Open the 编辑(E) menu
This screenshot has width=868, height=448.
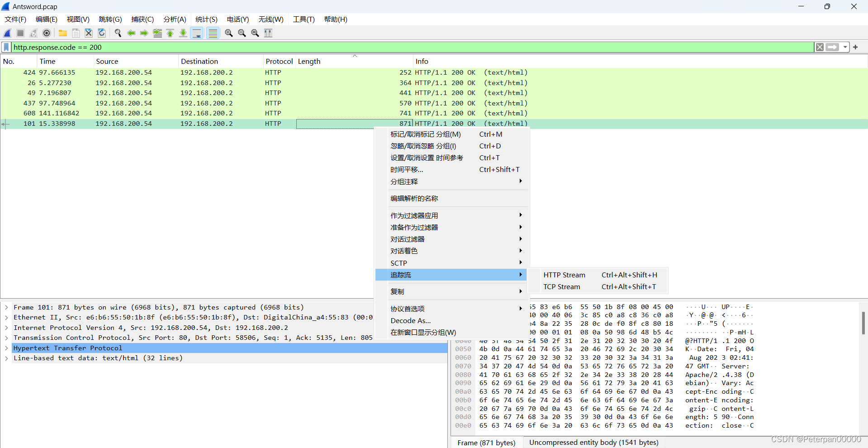click(47, 19)
